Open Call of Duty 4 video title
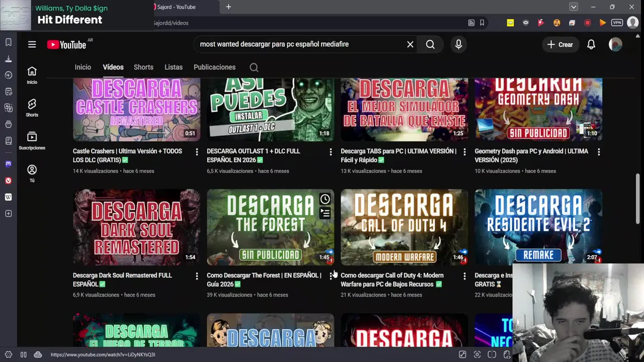644x362 pixels. (x=392, y=280)
